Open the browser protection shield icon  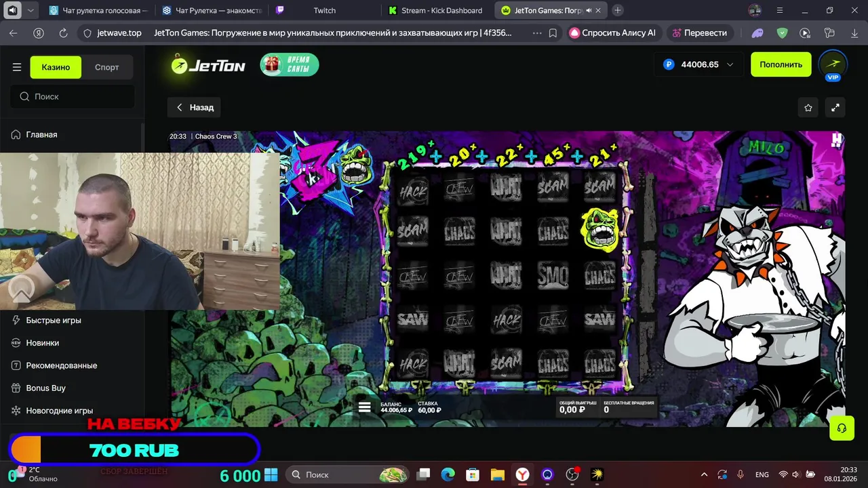tap(782, 33)
